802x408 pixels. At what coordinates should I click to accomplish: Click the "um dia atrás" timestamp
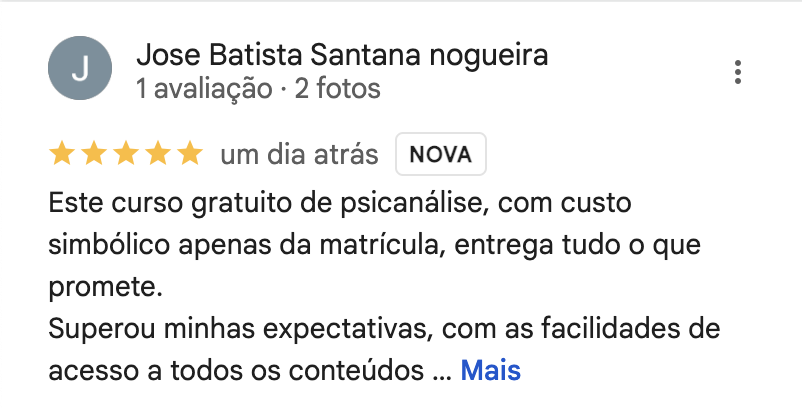(x=299, y=154)
